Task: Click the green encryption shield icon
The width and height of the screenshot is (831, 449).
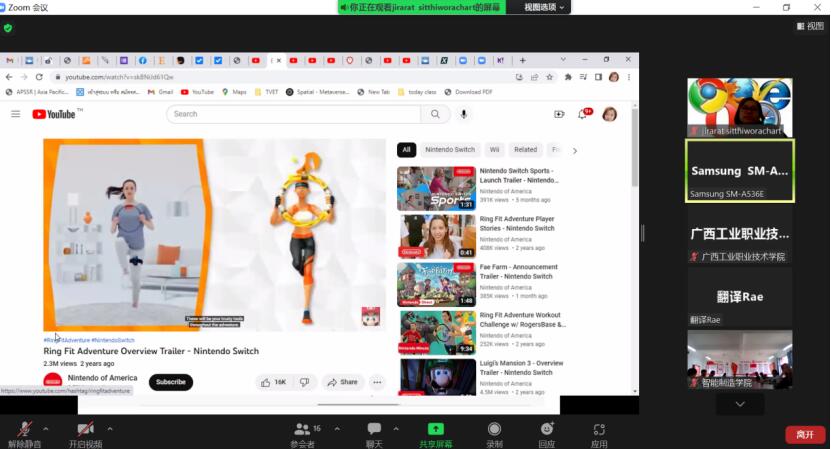Action: click(x=8, y=28)
